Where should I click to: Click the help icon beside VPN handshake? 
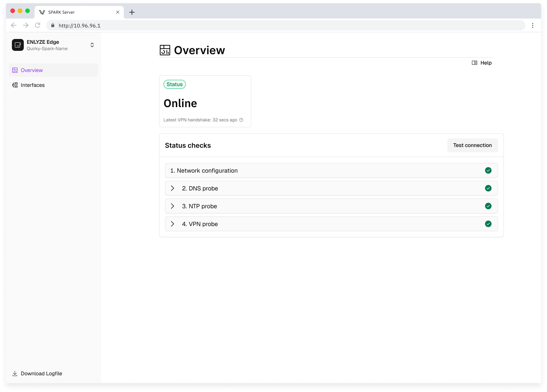click(241, 120)
